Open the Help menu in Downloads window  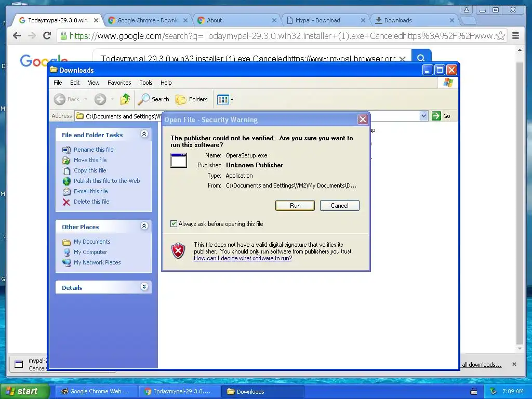click(x=166, y=83)
